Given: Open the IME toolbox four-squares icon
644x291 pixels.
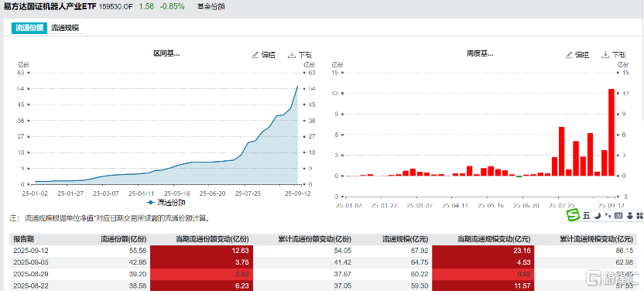Looking at the screenshot, I should (x=639, y=215).
